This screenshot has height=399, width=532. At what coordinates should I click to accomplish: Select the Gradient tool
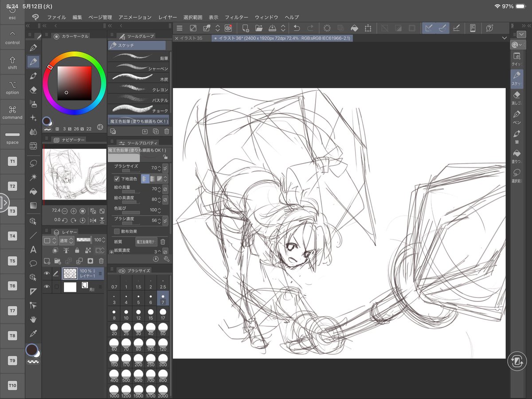(x=33, y=206)
